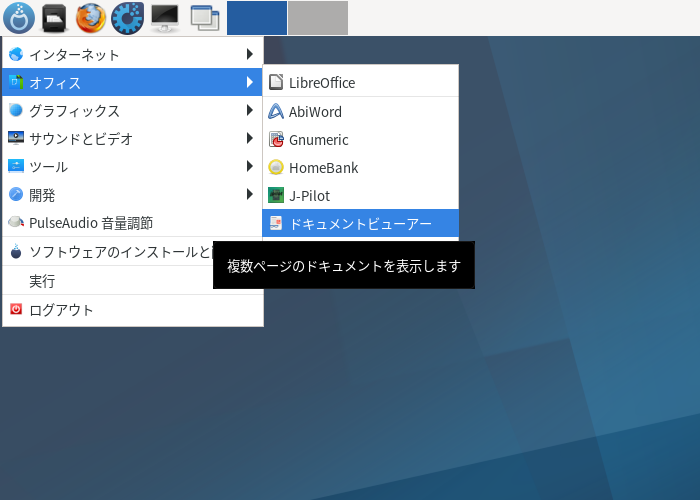The height and width of the screenshot is (500, 700).
Task: Launch ドキュメントビューアー from the submenu
Action: click(x=361, y=223)
